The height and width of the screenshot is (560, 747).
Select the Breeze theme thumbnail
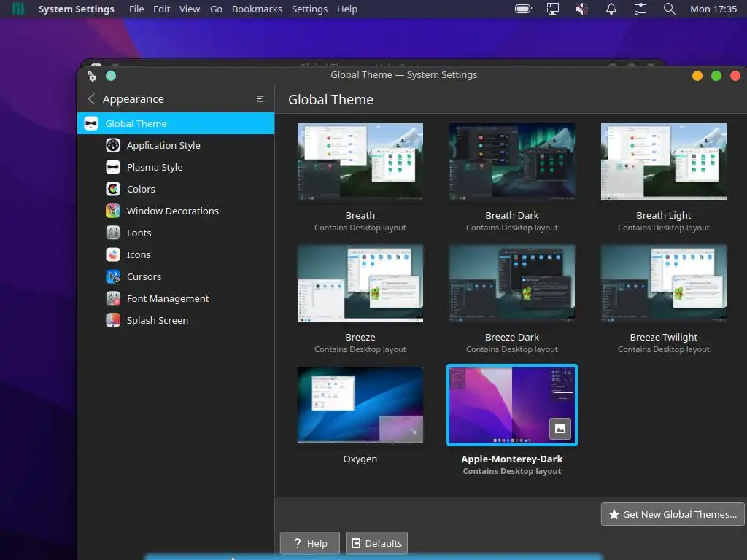360,284
